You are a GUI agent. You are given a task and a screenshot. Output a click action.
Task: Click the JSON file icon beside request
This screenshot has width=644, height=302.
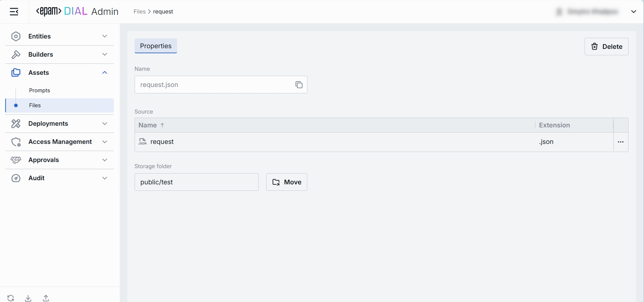click(x=143, y=142)
